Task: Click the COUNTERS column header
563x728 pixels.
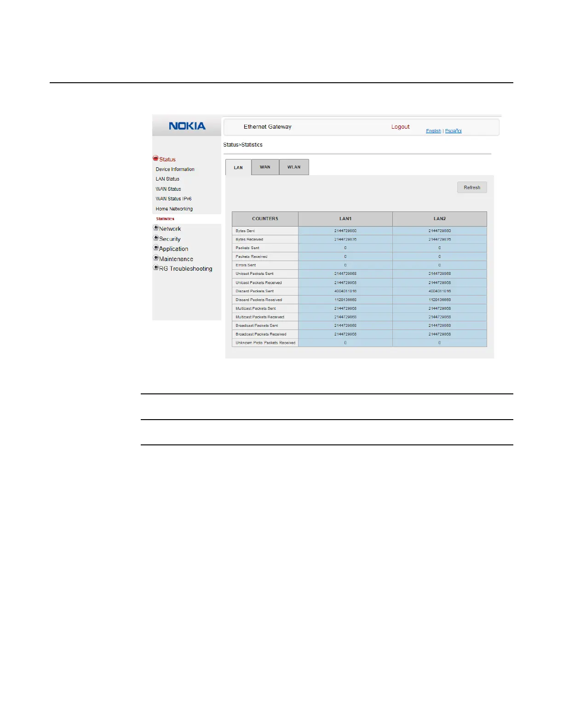Action: coord(265,219)
